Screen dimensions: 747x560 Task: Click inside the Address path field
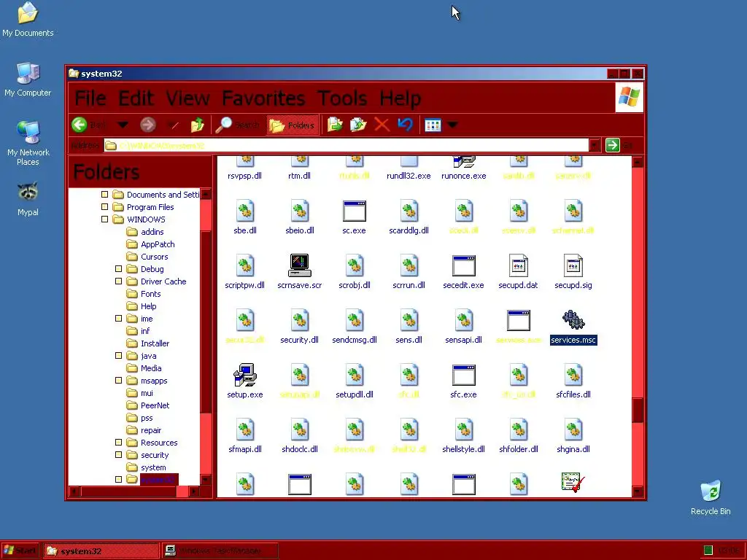click(346, 145)
